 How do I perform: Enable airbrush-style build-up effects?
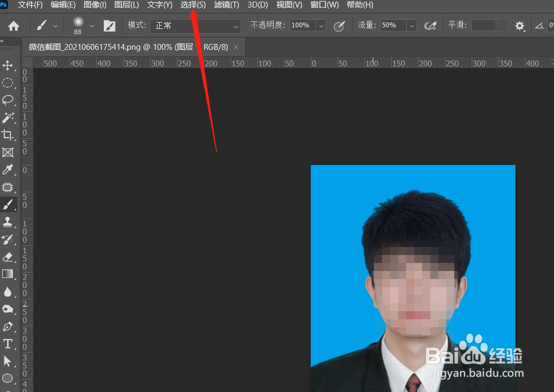point(430,26)
